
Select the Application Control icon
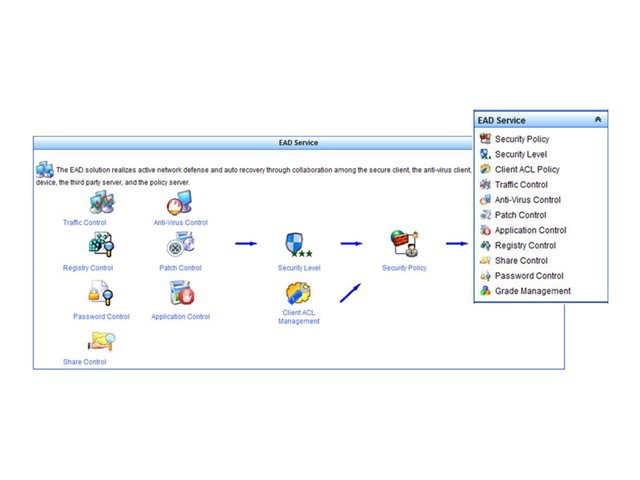(x=180, y=294)
